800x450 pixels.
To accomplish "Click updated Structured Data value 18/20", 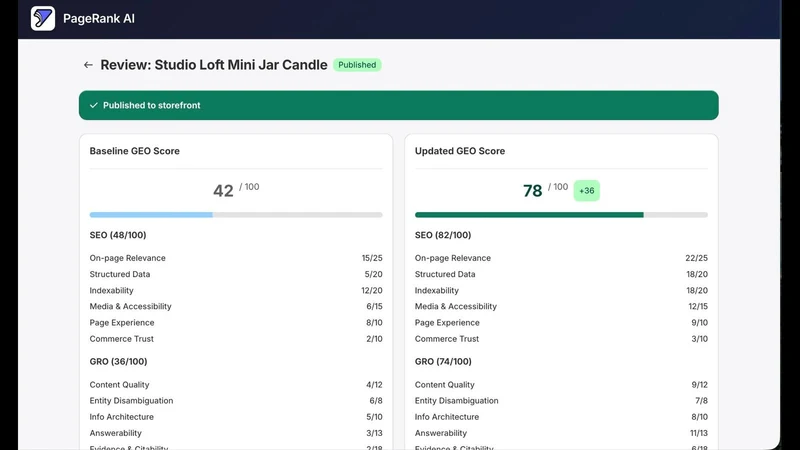I will pos(697,274).
